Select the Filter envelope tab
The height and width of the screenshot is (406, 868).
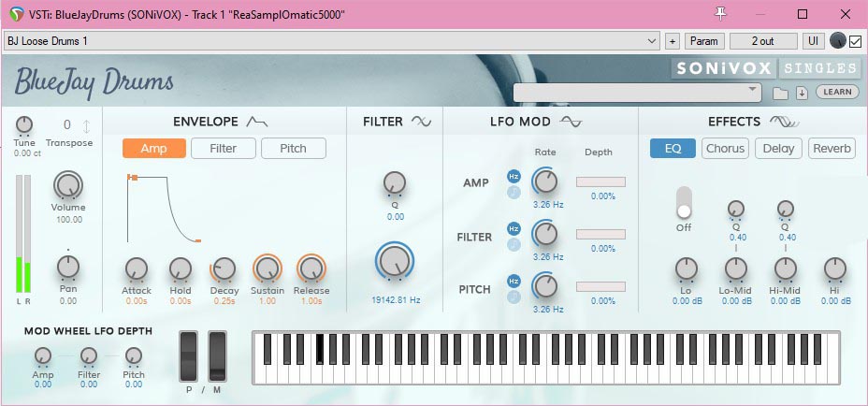coord(223,148)
